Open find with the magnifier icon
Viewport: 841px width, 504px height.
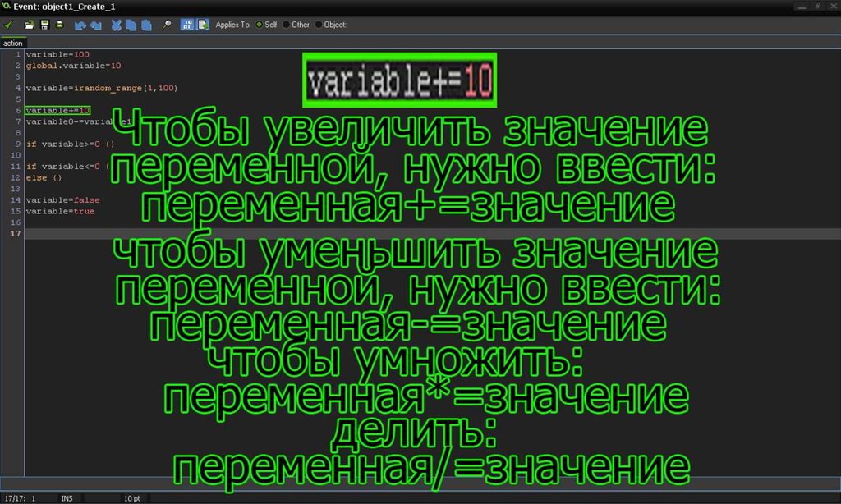tap(168, 25)
